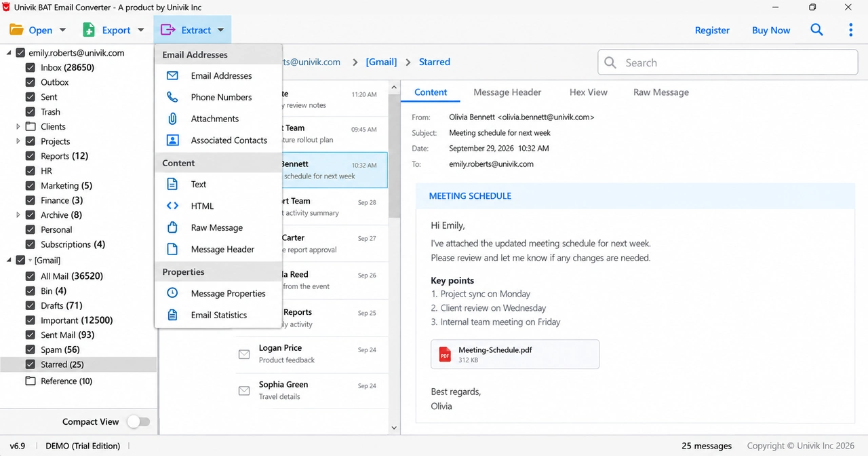This screenshot has height=456, width=868.
Task: Click the document icon next to Text
Action: (172, 184)
